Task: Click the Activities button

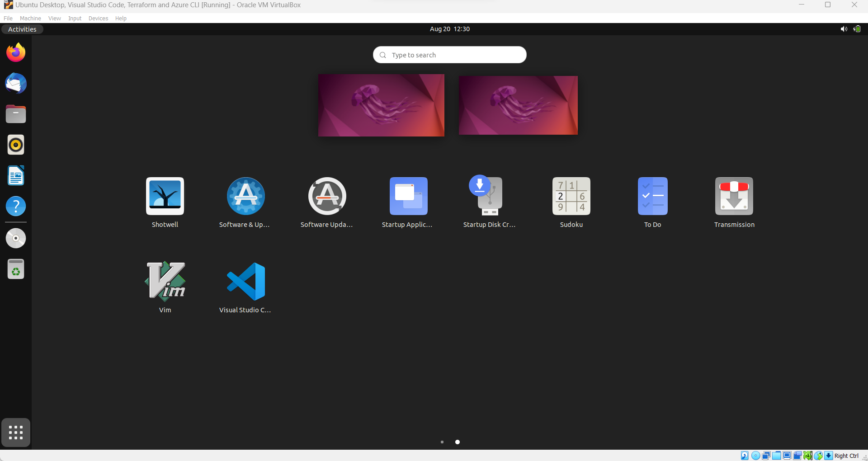Action: click(x=22, y=29)
